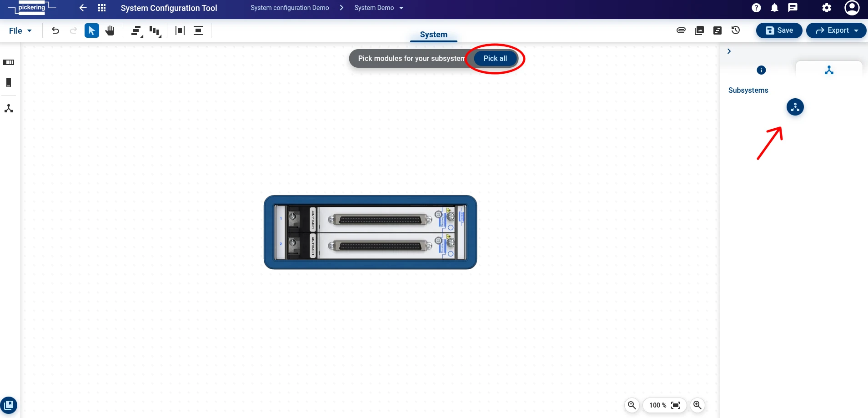Redo the last action
Image resolution: width=868 pixels, height=418 pixels.
[73, 30]
